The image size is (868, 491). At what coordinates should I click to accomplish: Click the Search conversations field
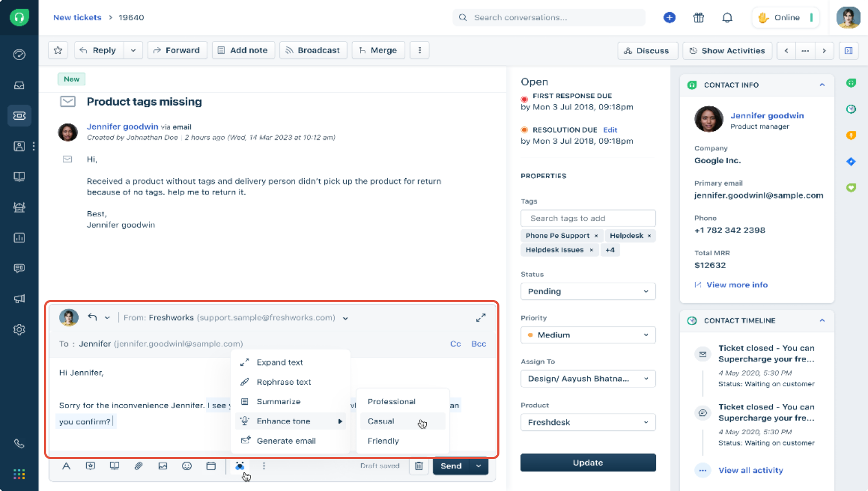(x=549, y=18)
